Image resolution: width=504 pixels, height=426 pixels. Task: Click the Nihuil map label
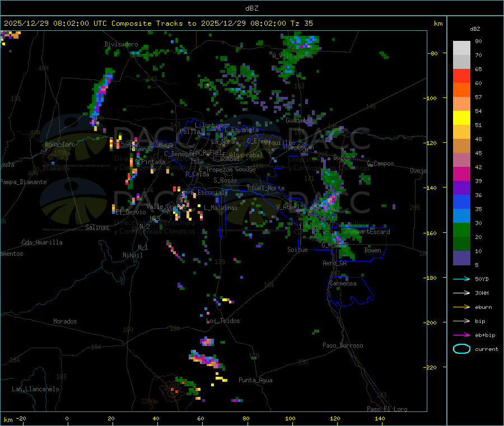132,255
